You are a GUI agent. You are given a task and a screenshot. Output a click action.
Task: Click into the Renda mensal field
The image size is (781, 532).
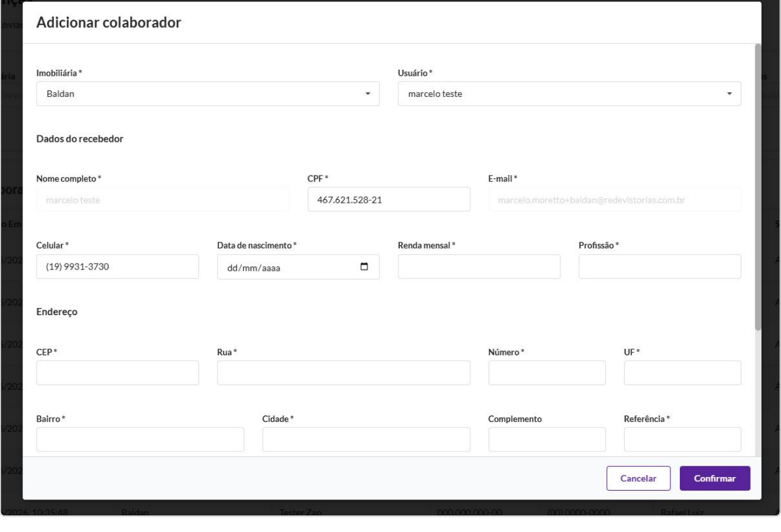[479, 267]
